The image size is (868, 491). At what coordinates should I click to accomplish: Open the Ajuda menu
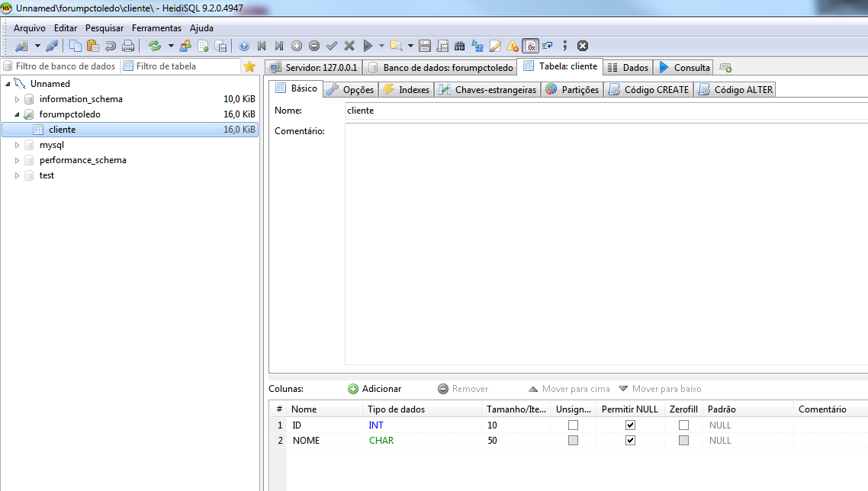click(201, 27)
